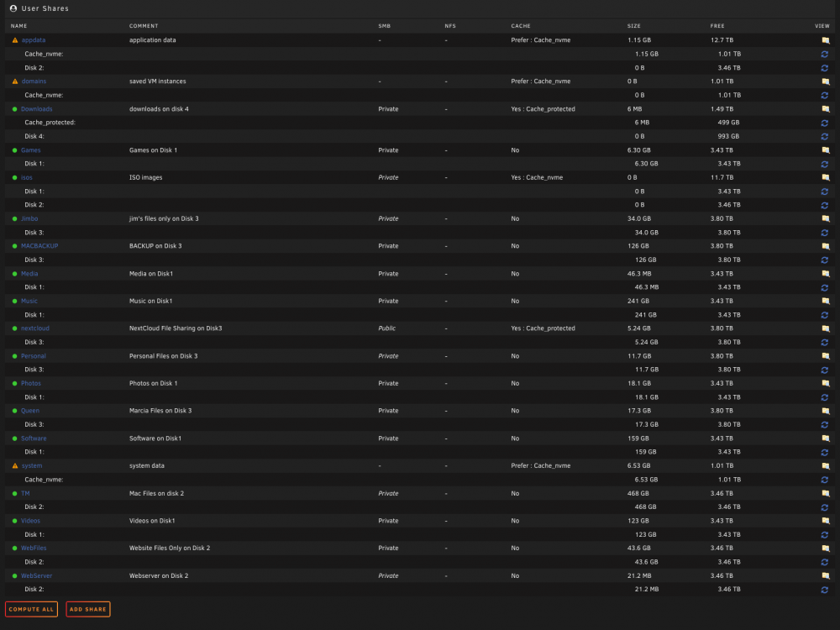Open folder view icon for MACBACKUP share

click(825, 246)
